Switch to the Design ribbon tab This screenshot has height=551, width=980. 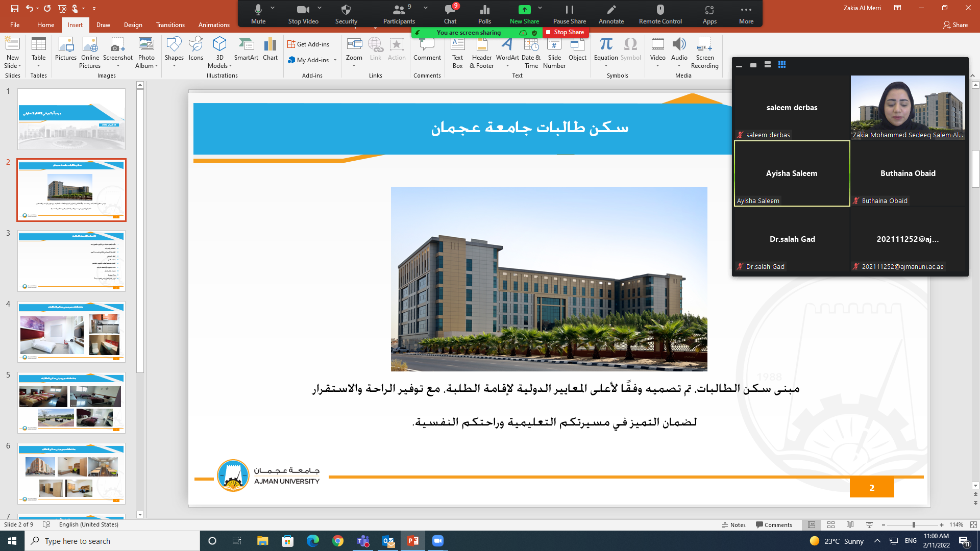pyautogui.click(x=133, y=25)
